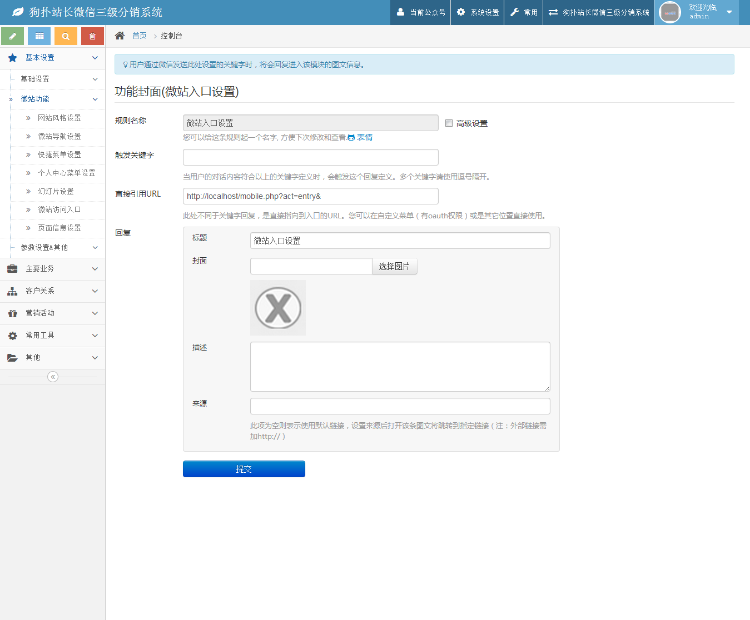The height and width of the screenshot is (620, 750).
Task: Click the open-folder icon beside 其他
Action: (x=12, y=358)
